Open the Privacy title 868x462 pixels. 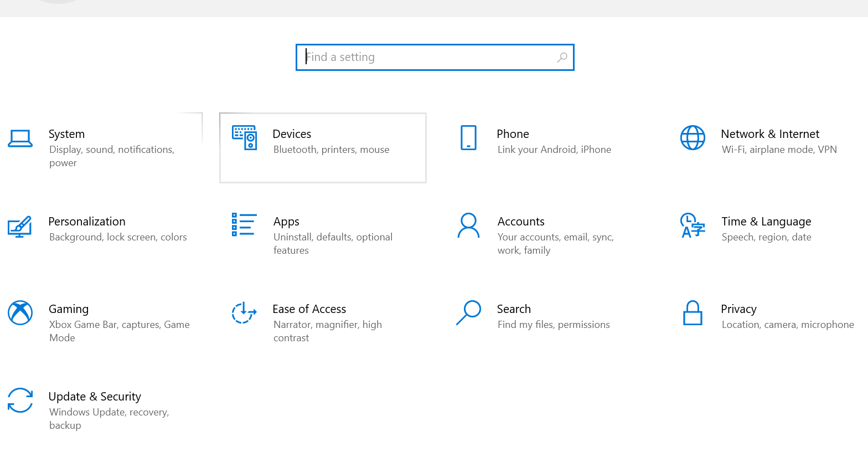point(738,309)
